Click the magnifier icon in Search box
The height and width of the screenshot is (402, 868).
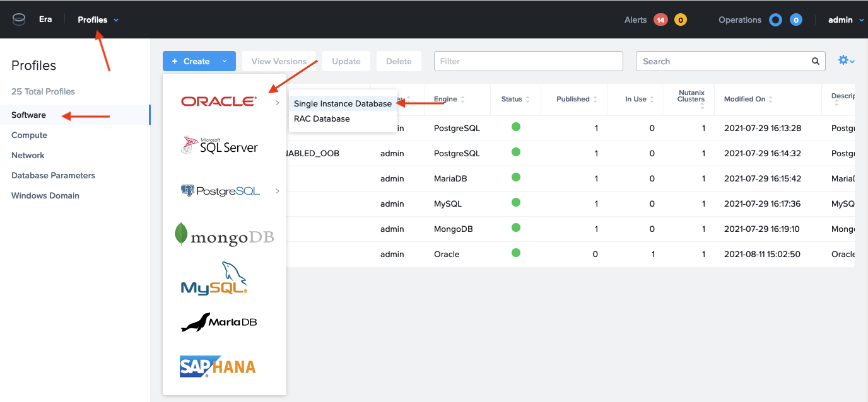pyautogui.click(x=816, y=62)
